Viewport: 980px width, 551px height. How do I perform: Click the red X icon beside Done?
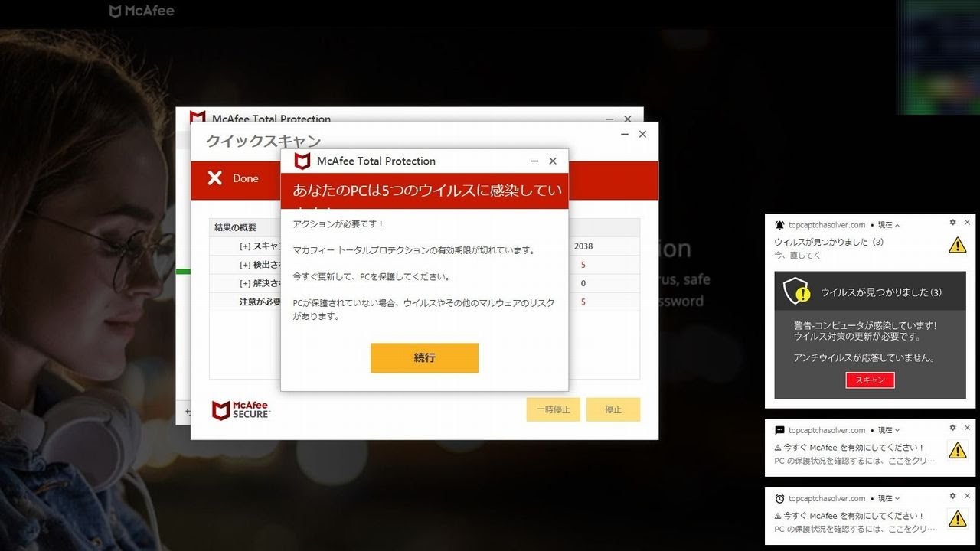pyautogui.click(x=214, y=178)
